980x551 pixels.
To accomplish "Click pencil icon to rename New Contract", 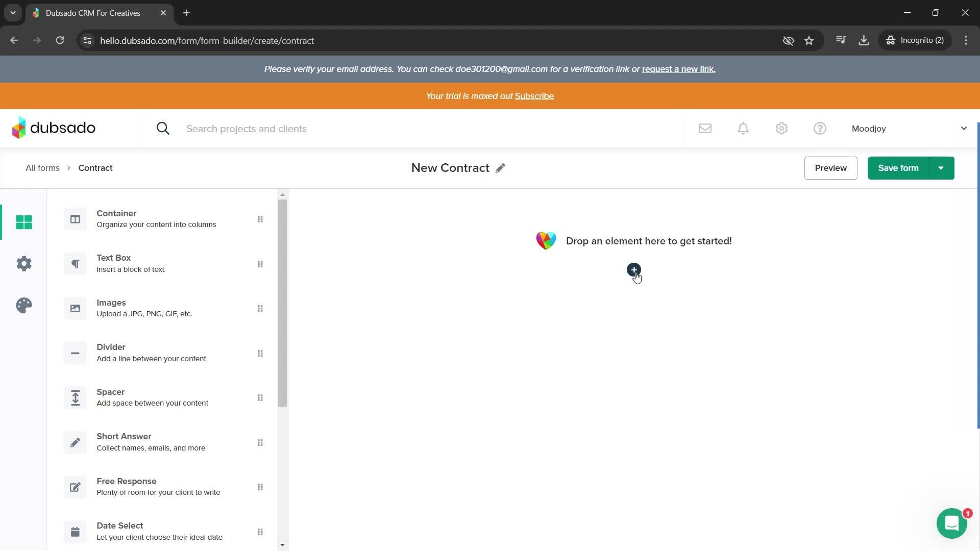I will [x=500, y=168].
